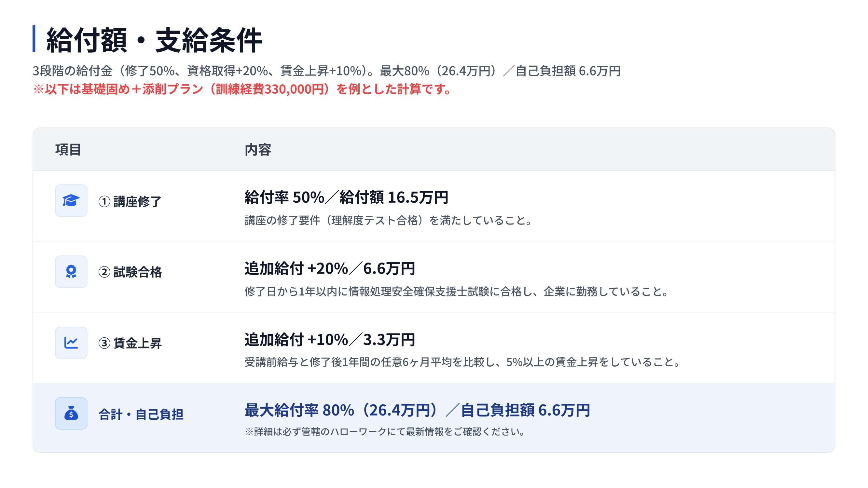This screenshot has width=868, height=488.
Task: Click the 情報処理安全確保支援士試験 condition text
Action: 456,291
